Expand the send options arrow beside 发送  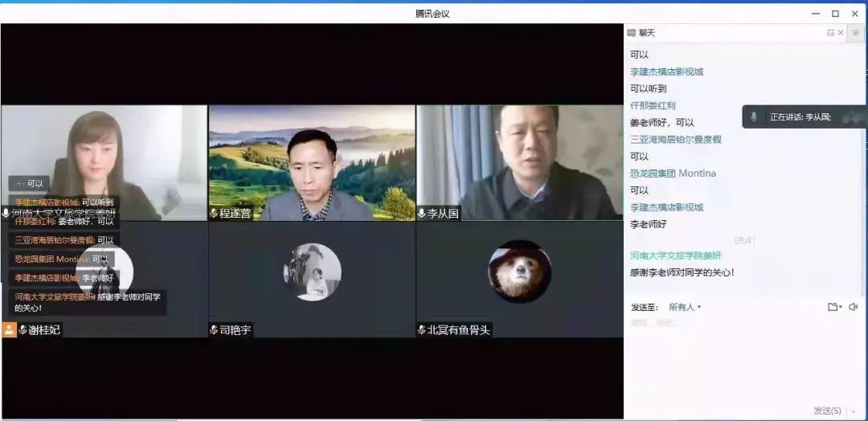coord(854,411)
